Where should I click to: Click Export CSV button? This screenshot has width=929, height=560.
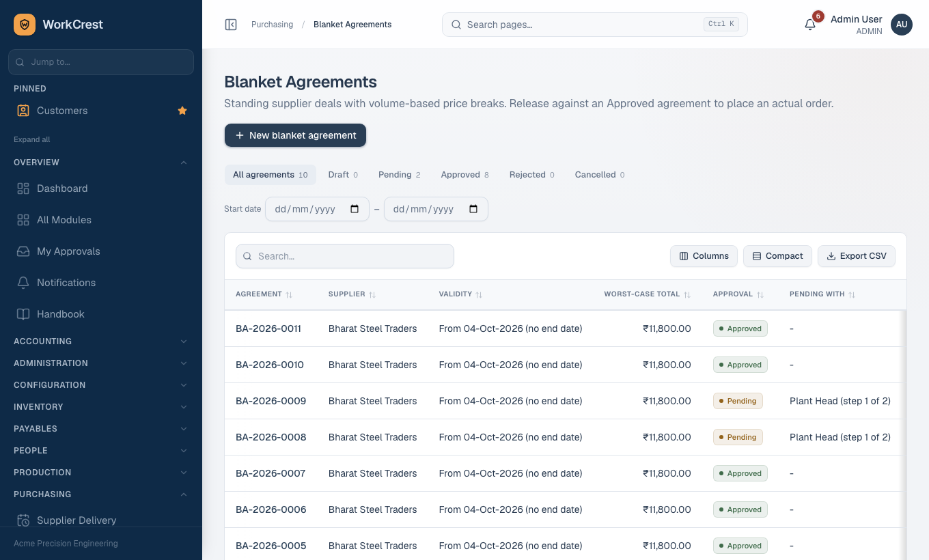pos(857,256)
